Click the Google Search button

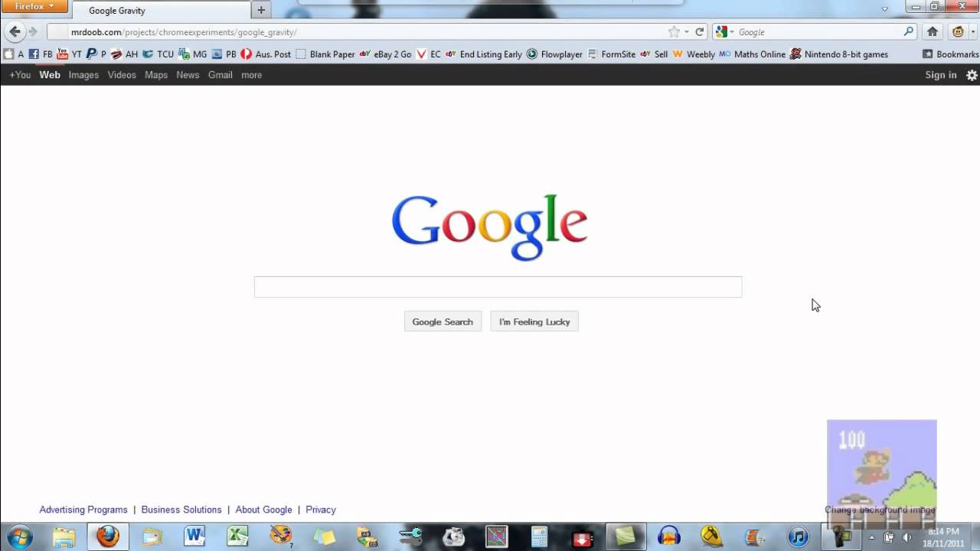pos(443,321)
